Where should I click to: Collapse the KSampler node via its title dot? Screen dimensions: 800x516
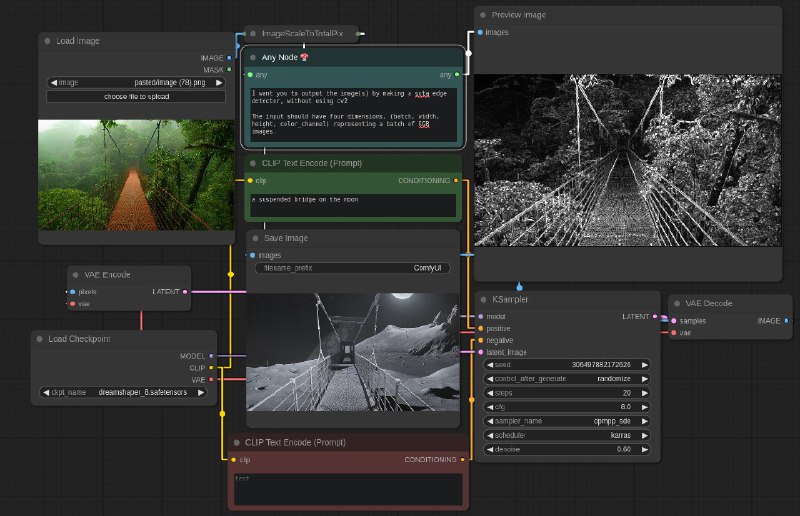tap(484, 300)
